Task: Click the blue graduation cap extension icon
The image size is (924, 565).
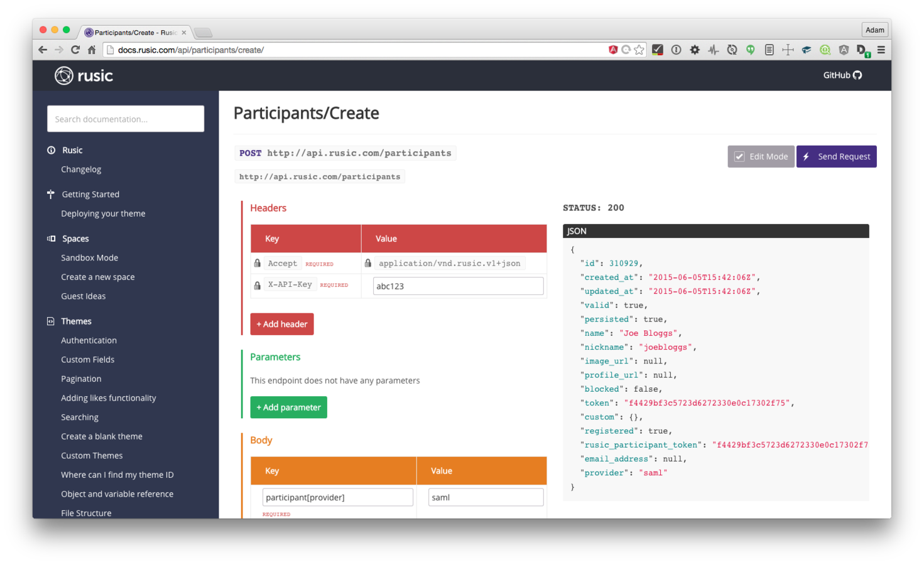Action: (x=807, y=50)
